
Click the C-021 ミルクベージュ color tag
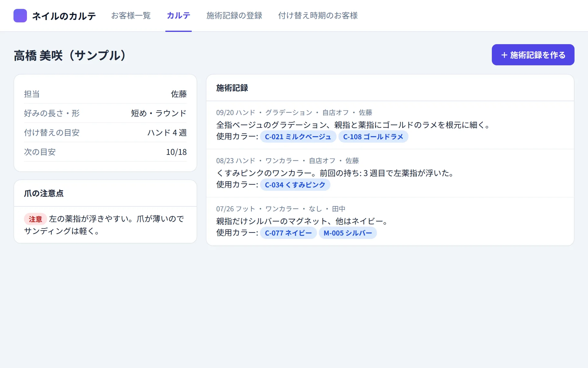[298, 137]
